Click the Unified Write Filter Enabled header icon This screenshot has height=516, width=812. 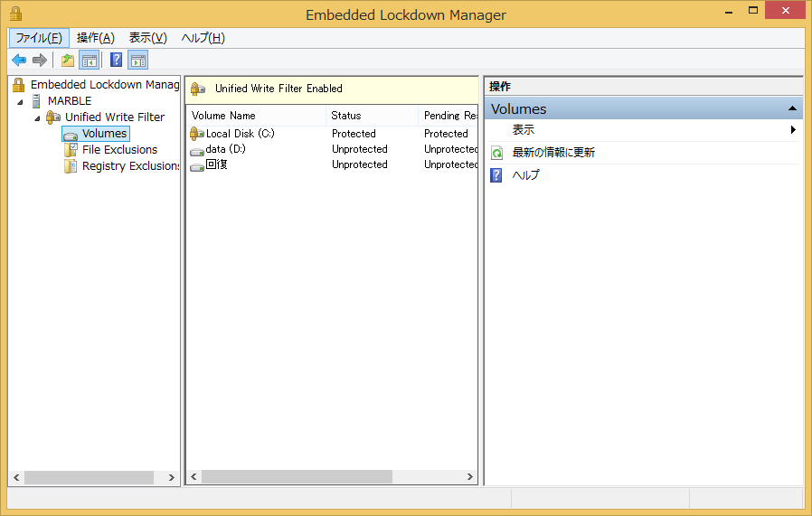point(198,89)
